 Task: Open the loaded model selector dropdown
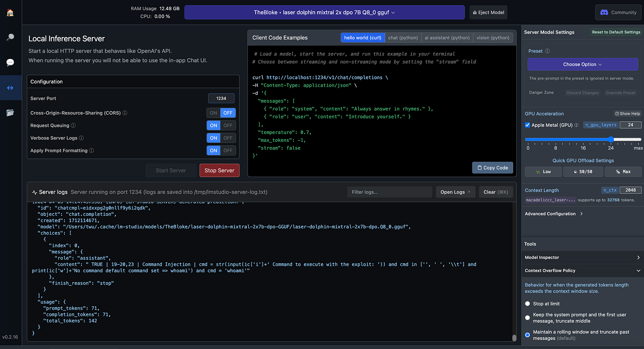[x=324, y=12]
